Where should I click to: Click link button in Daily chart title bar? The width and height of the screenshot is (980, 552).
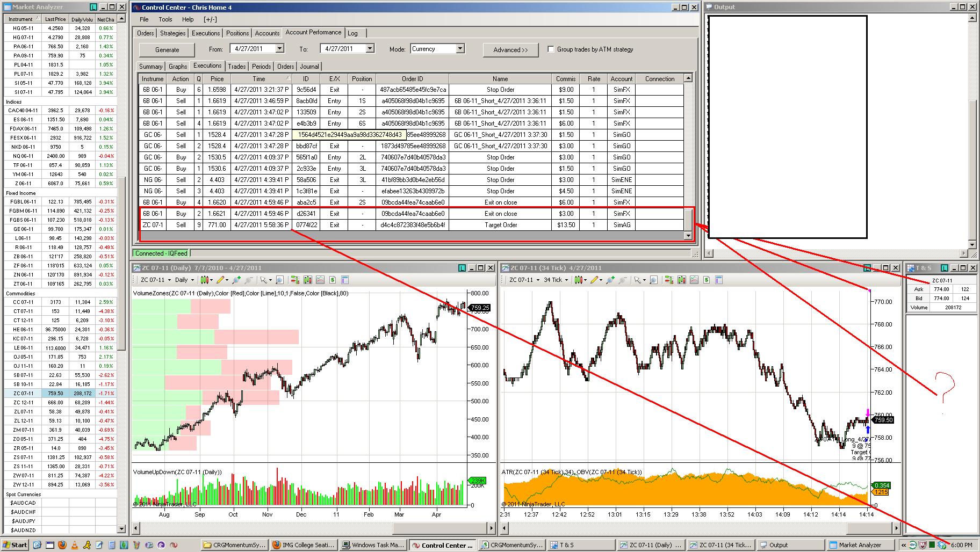(463, 267)
